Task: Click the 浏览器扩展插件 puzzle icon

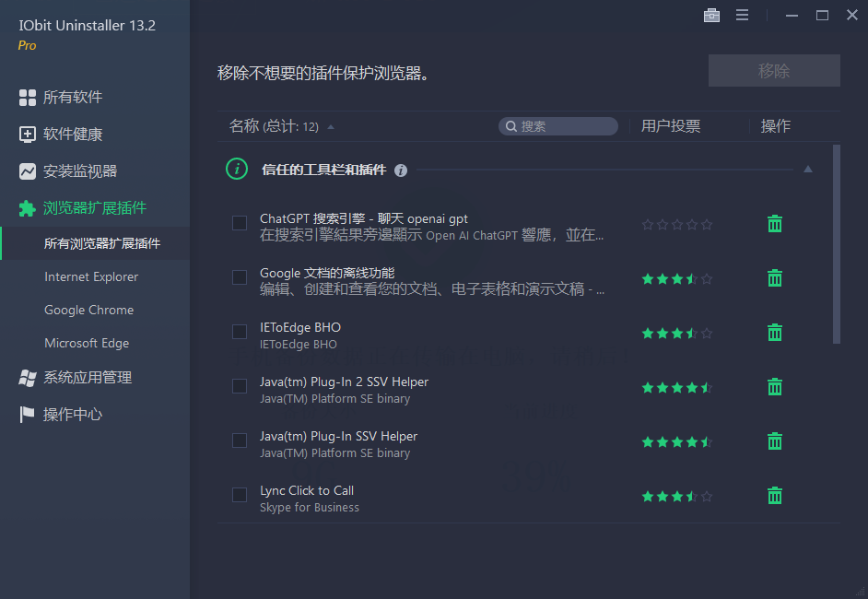Action: tap(27, 208)
